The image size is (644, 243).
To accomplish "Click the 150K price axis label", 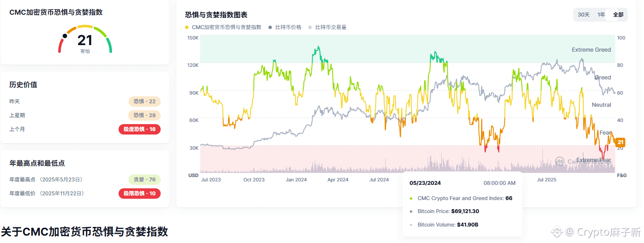I will click(x=193, y=38).
